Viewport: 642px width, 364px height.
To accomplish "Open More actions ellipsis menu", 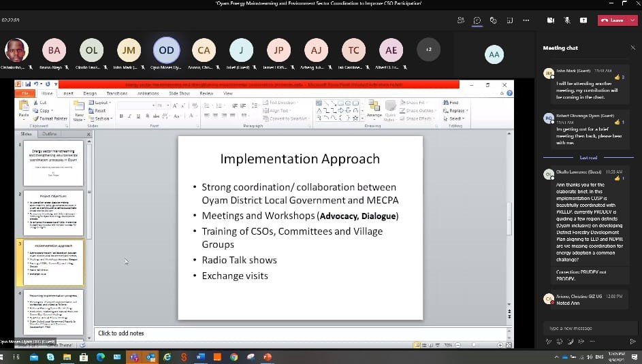I will pyautogui.click(x=526, y=20).
